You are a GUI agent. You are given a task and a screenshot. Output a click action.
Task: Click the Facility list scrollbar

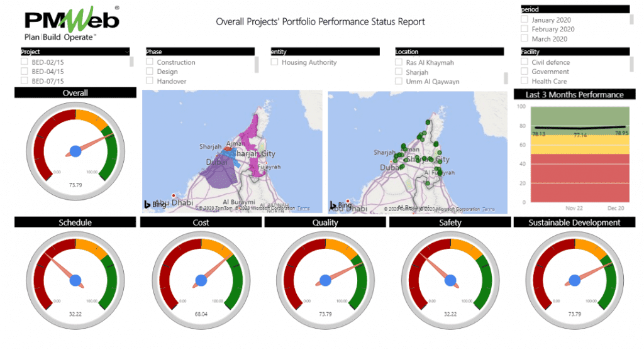click(x=631, y=65)
